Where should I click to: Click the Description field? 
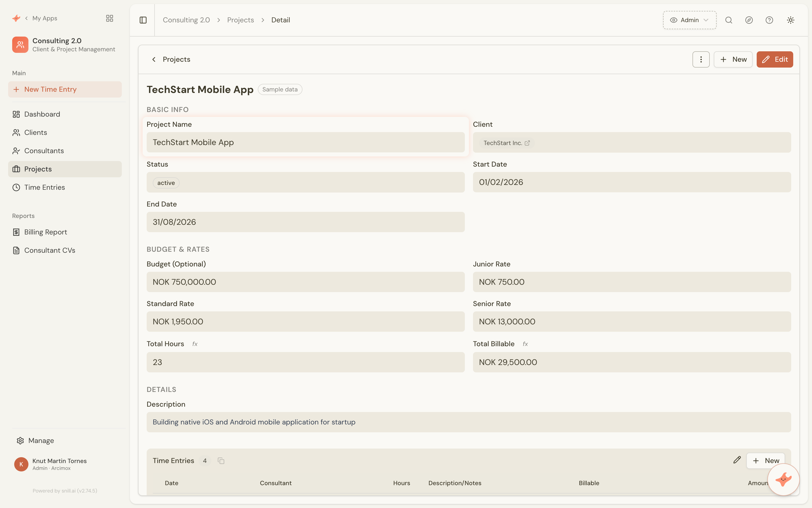point(469,422)
